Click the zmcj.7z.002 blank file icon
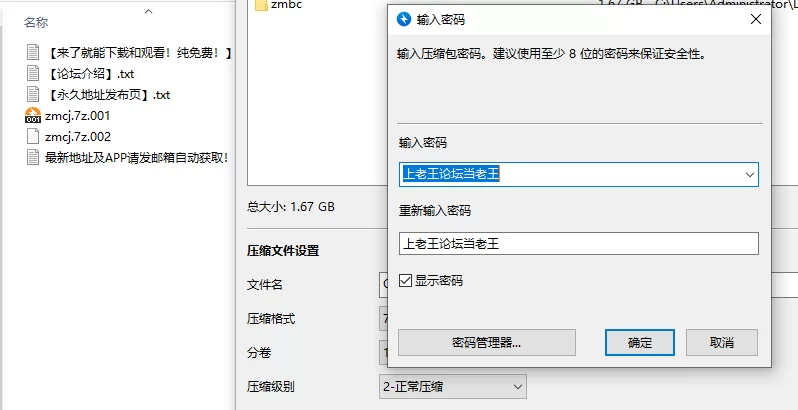This screenshot has height=410, width=798. click(33, 137)
